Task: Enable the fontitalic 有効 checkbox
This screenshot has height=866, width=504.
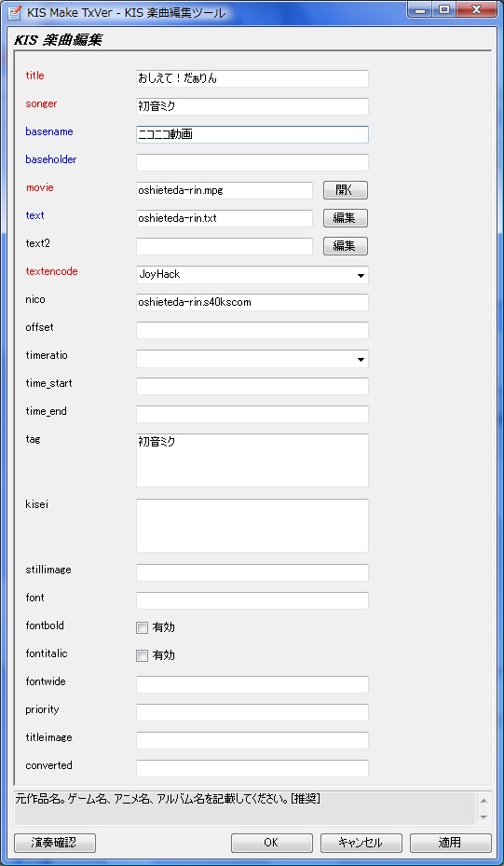Action: [x=142, y=655]
